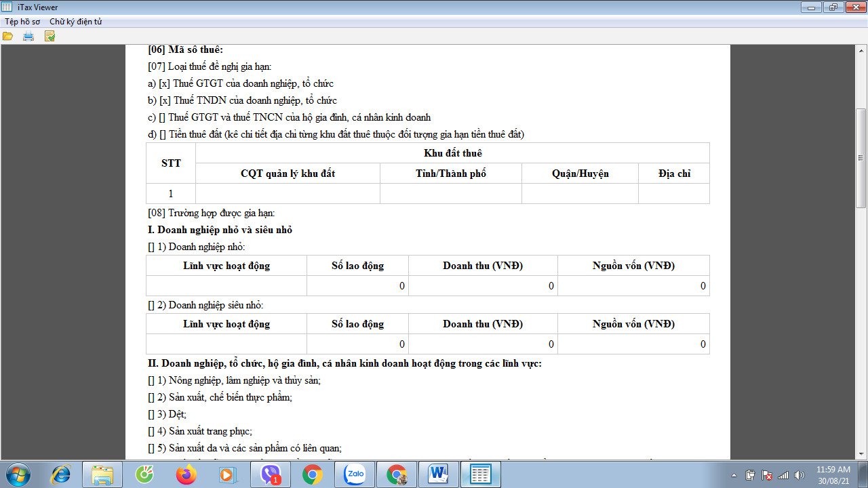
Task: Open Viber with the notification badge
Action: point(271,474)
